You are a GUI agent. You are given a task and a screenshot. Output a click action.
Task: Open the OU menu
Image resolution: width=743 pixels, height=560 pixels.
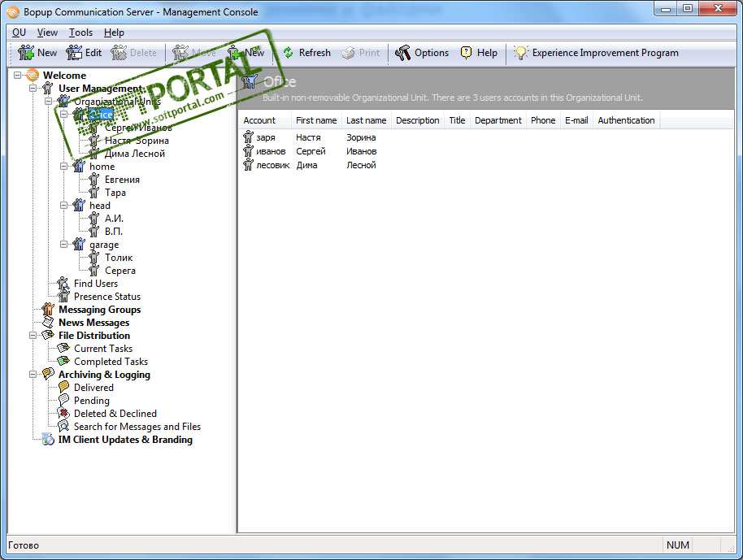tap(19, 33)
